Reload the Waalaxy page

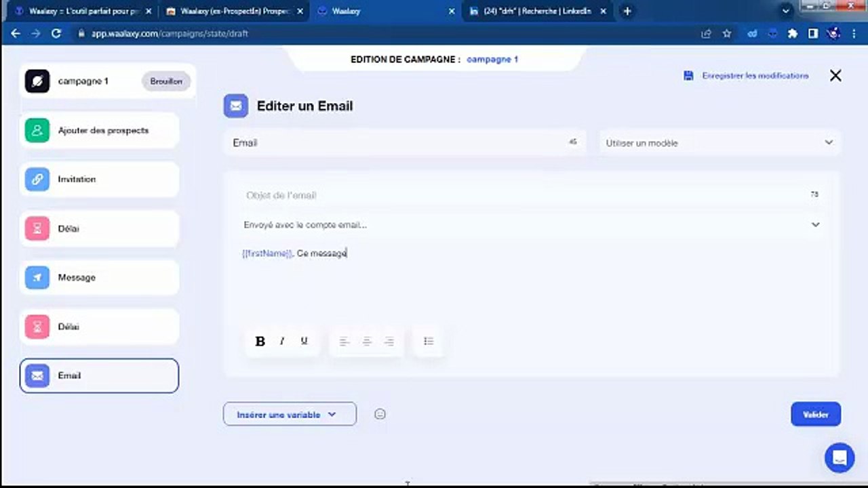point(56,33)
